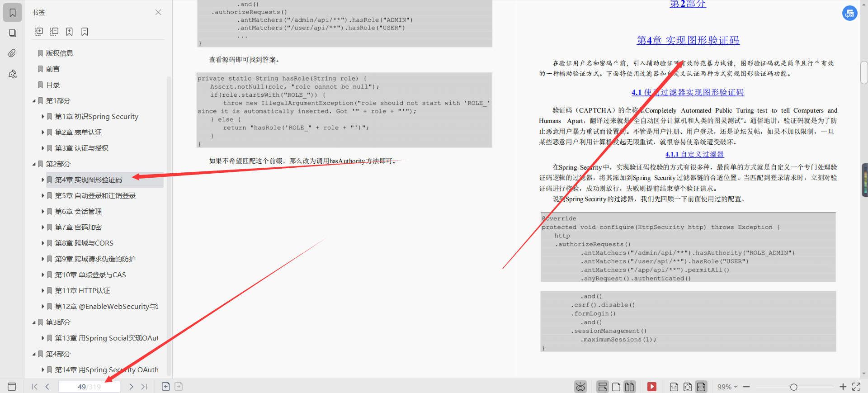Open the 版权信息 bookmark
Viewport: 868px width, 393px height.
pyautogui.click(x=59, y=53)
